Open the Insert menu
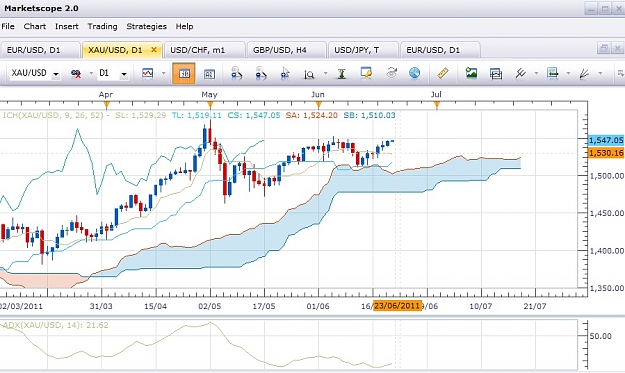 pos(67,26)
